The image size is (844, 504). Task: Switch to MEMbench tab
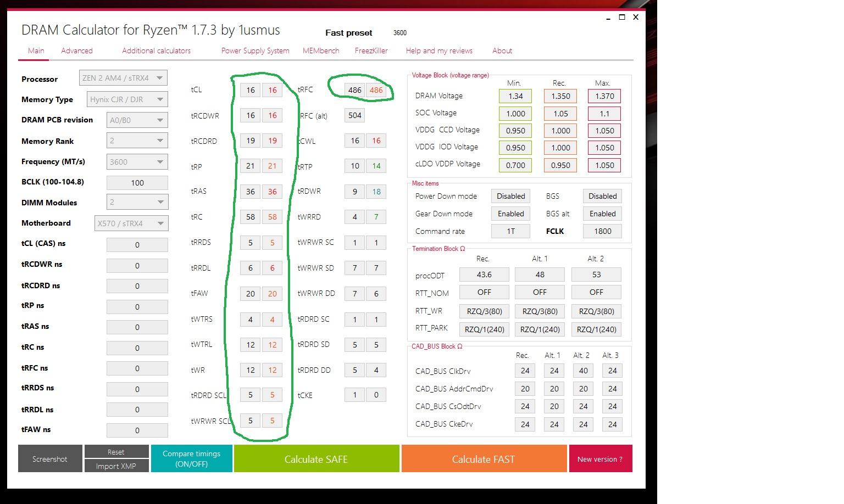[x=321, y=51]
